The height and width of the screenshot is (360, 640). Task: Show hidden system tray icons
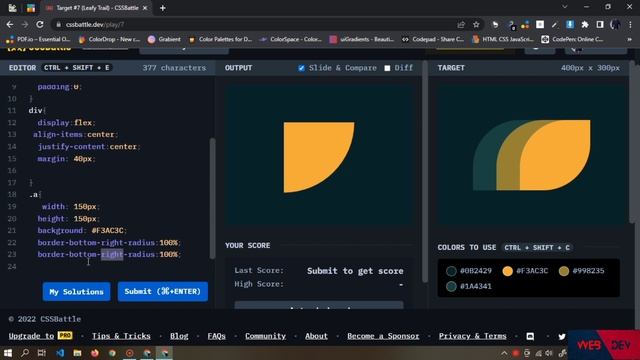click(x=504, y=353)
